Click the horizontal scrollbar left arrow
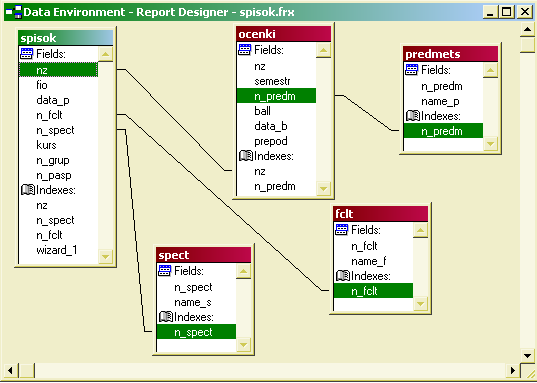 point(10,370)
